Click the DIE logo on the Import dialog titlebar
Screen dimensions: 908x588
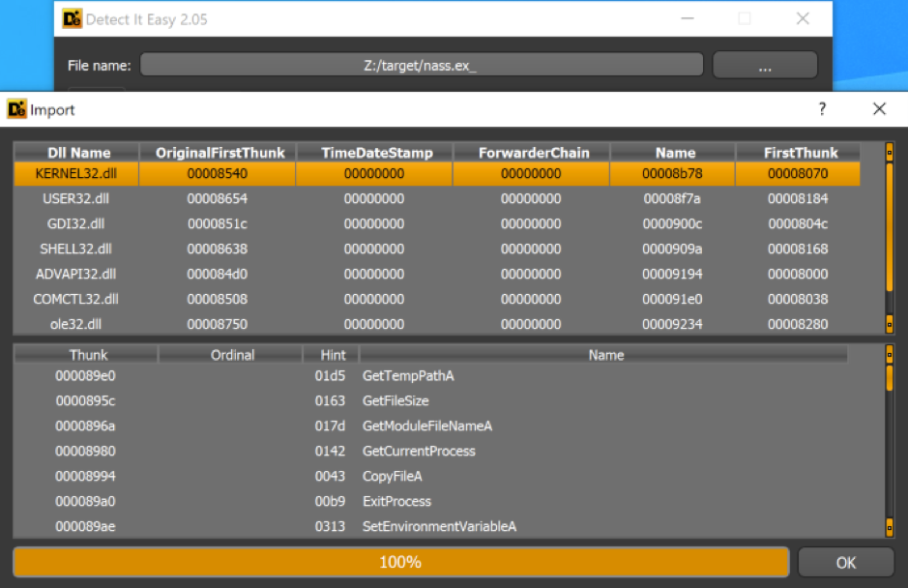point(15,109)
